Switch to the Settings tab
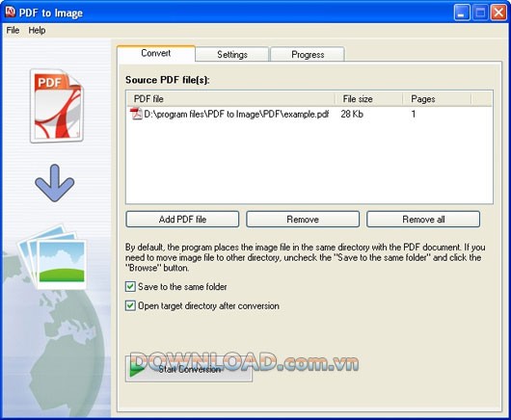Screen dimensions: 511x420 [x=232, y=54]
